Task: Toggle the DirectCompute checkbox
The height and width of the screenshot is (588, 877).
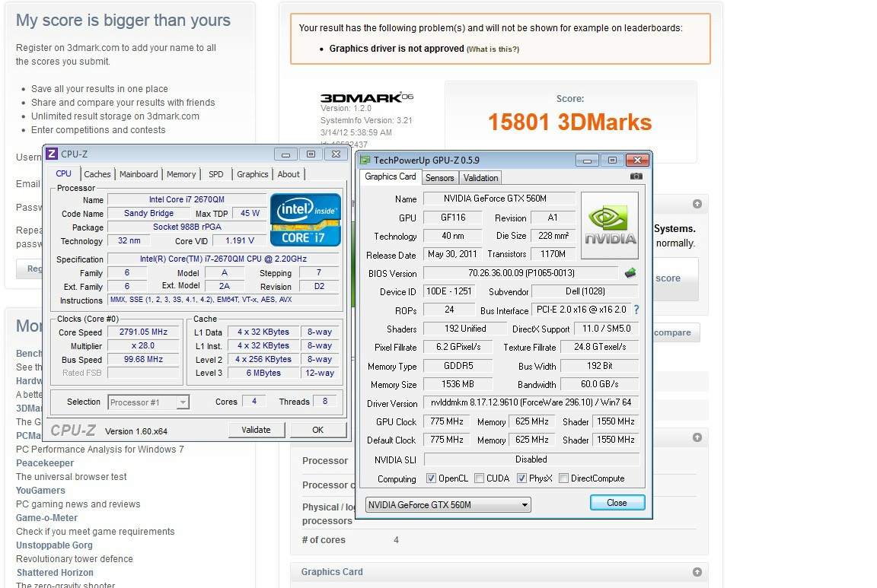Action: 564,478
